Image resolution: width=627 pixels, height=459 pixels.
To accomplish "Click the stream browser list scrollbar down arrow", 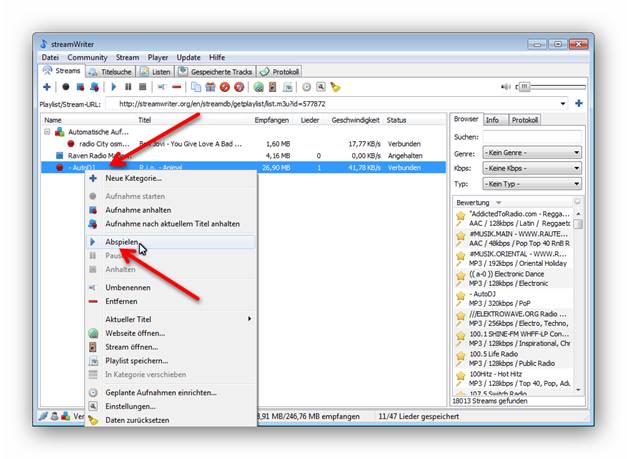I will tap(578, 389).
